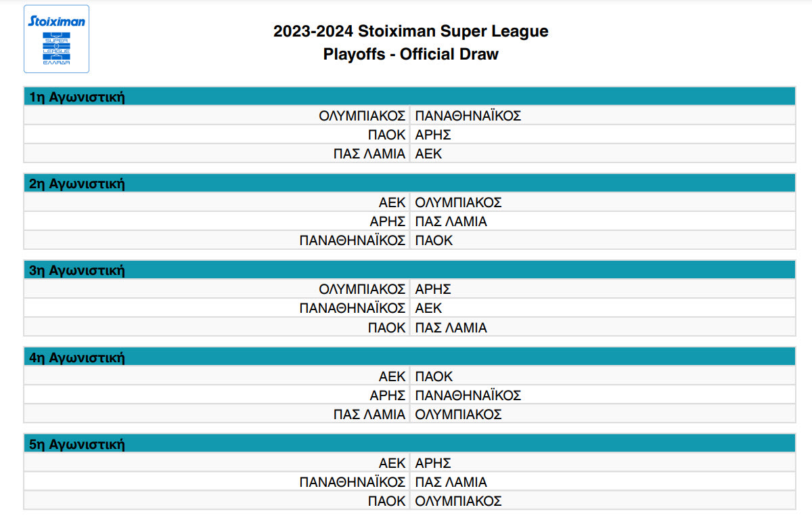Select the 4η Αγωνιστική header bar
This screenshot has width=812, height=518.
(409, 358)
